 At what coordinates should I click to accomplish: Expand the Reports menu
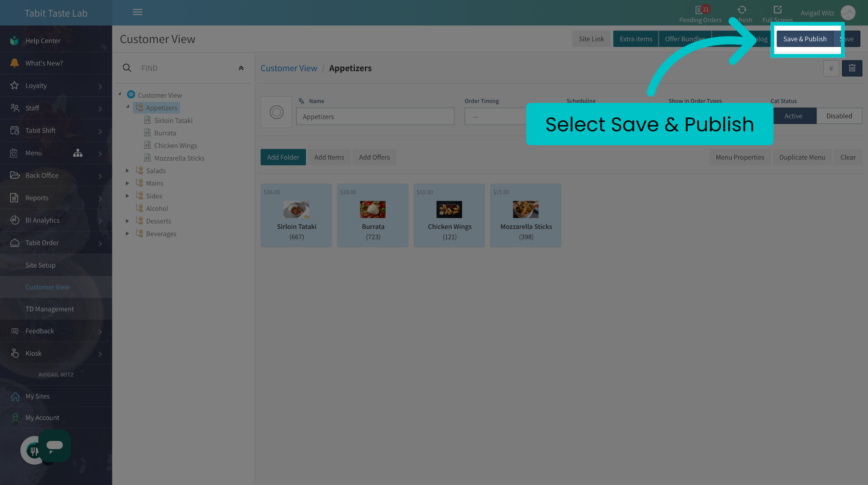click(x=56, y=198)
